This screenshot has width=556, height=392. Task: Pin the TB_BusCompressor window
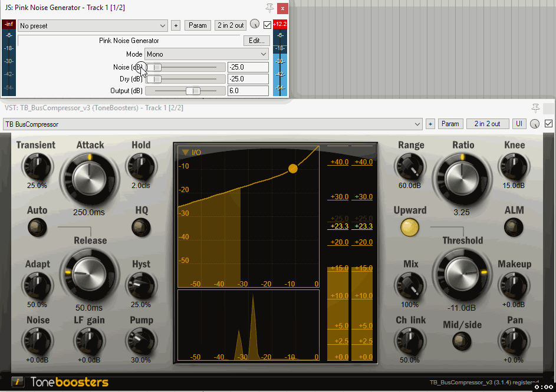(535, 108)
